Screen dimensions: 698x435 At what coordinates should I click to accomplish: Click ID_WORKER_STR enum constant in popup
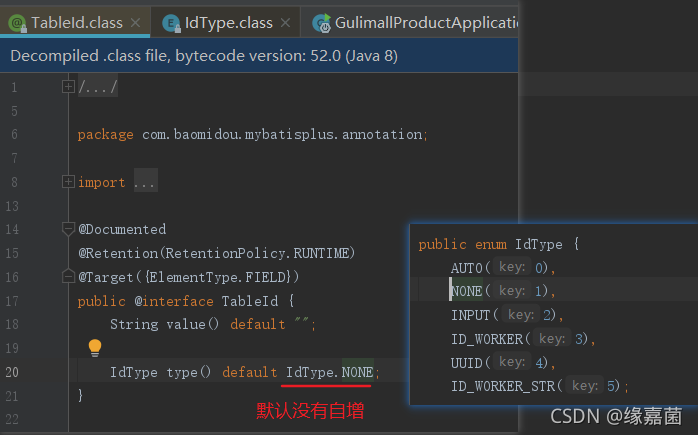(x=503, y=386)
